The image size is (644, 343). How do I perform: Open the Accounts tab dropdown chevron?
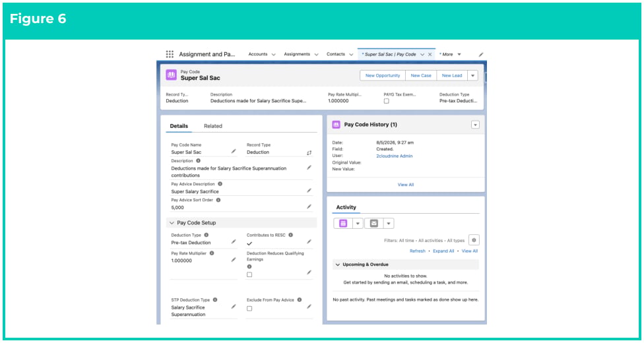(274, 54)
